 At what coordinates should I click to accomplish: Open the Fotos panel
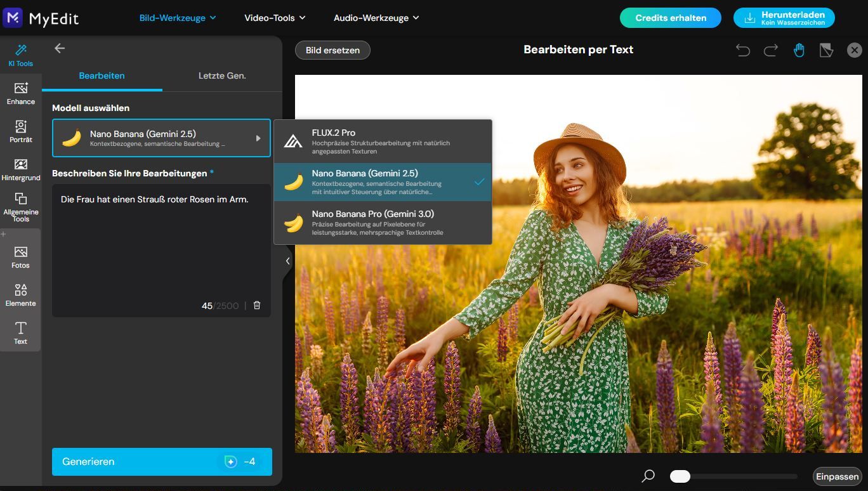(21, 257)
